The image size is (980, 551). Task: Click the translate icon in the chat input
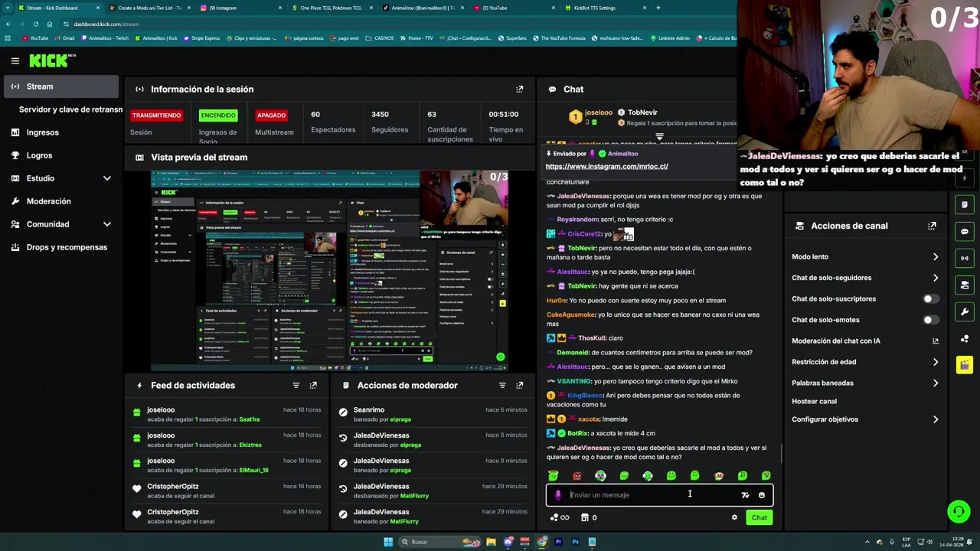click(745, 495)
